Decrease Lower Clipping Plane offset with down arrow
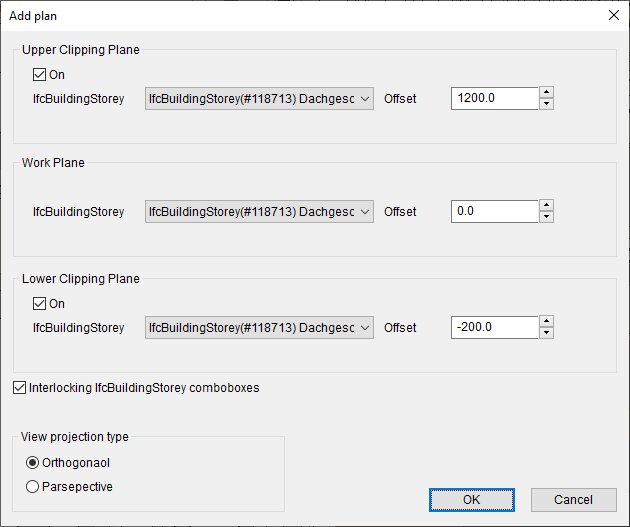 [x=546, y=333]
